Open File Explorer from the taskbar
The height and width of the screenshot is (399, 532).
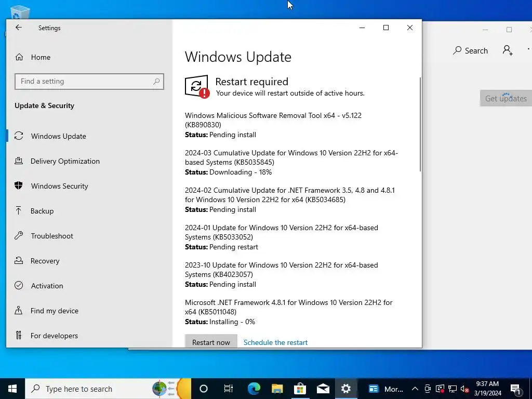click(277, 389)
